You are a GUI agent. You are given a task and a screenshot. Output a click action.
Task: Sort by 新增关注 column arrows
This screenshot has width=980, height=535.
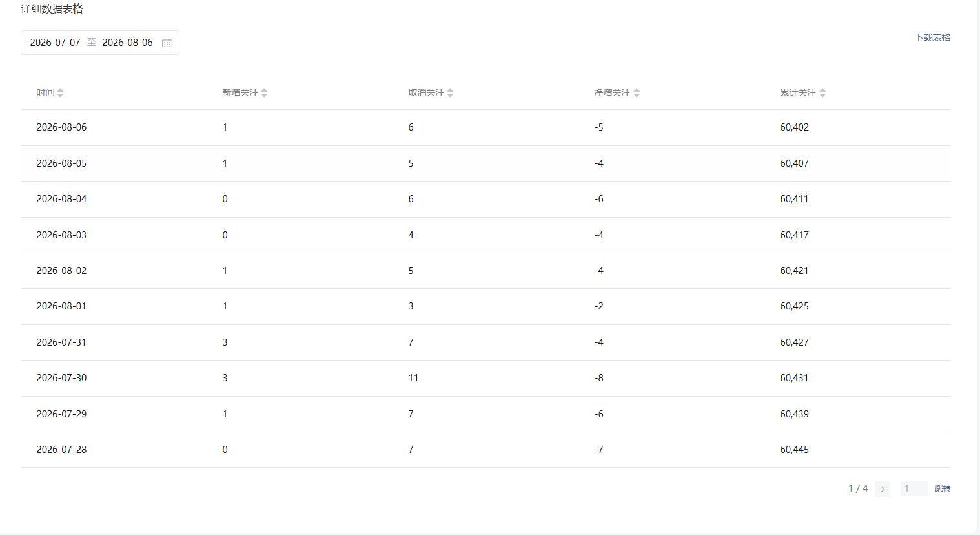264,93
